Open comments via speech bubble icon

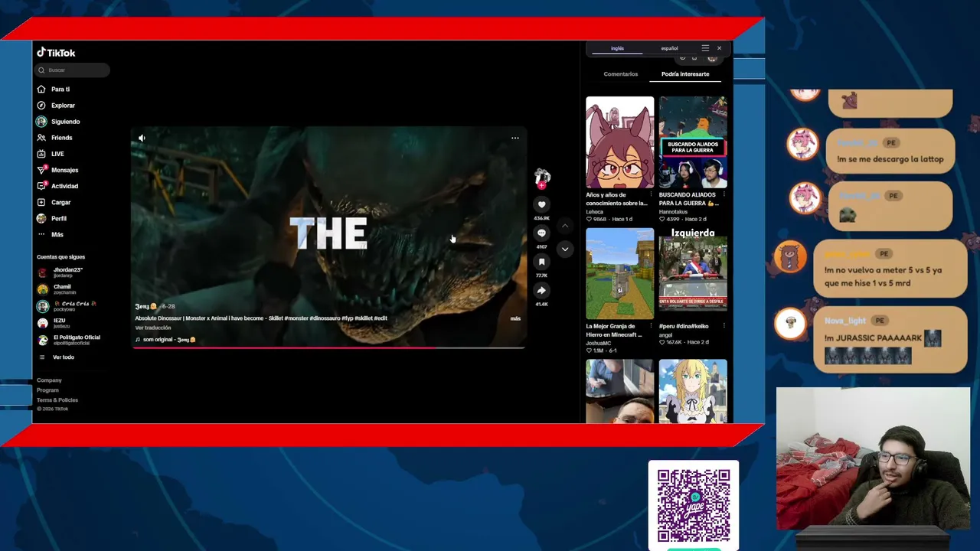click(541, 233)
